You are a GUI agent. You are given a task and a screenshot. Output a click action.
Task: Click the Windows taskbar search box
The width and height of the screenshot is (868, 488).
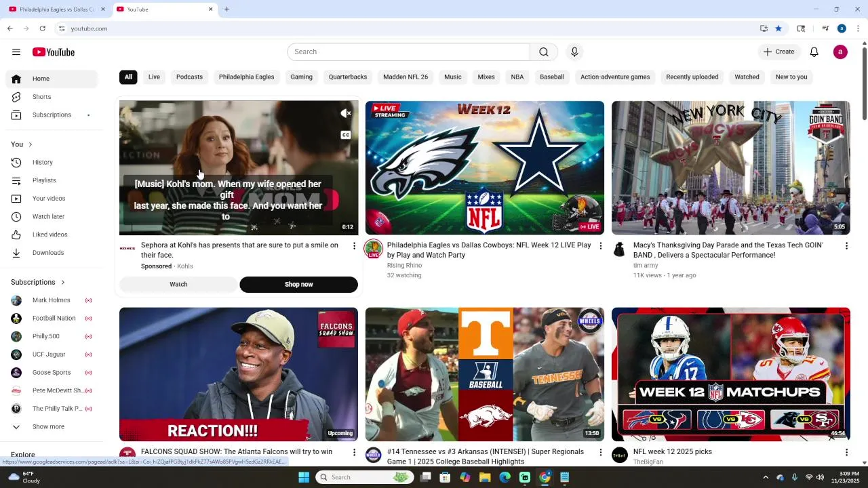pos(364,477)
